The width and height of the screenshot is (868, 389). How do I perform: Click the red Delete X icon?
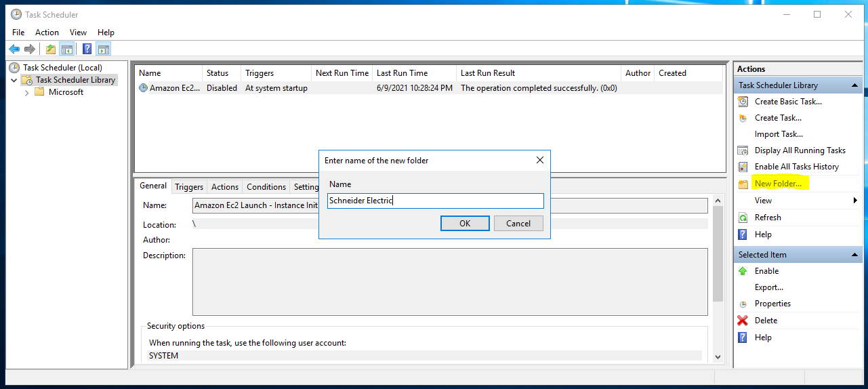(743, 321)
